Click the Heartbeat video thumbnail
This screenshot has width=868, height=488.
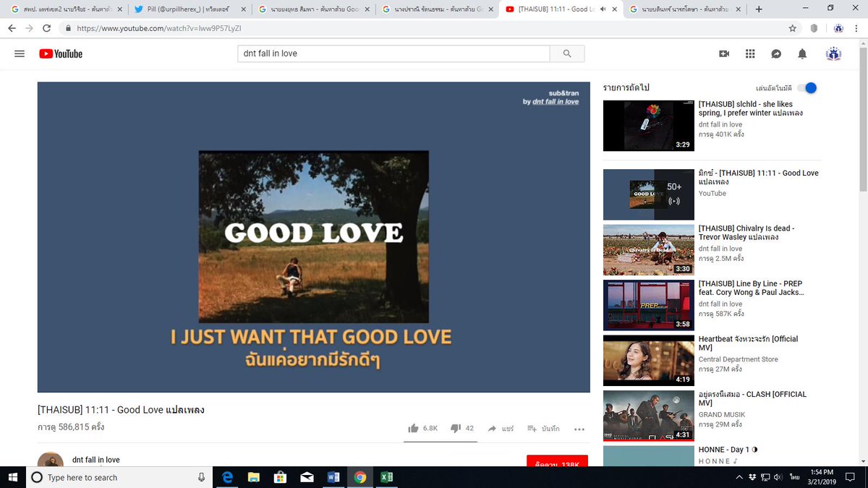pyautogui.click(x=649, y=360)
